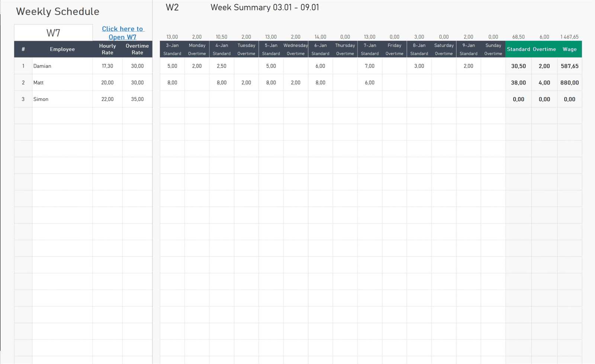Select the employee name Simon
Viewport: 595px width, 364px height.
coord(41,99)
